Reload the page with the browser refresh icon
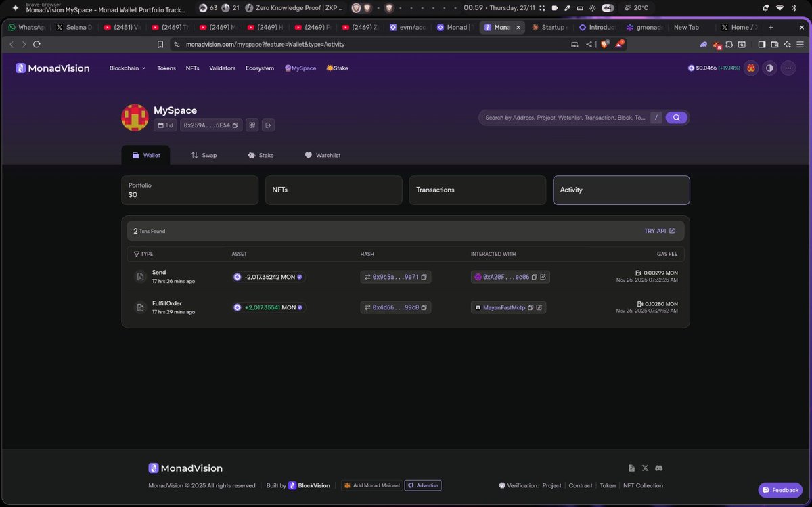Screen dimensions: 812x507 (x=37, y=44)
